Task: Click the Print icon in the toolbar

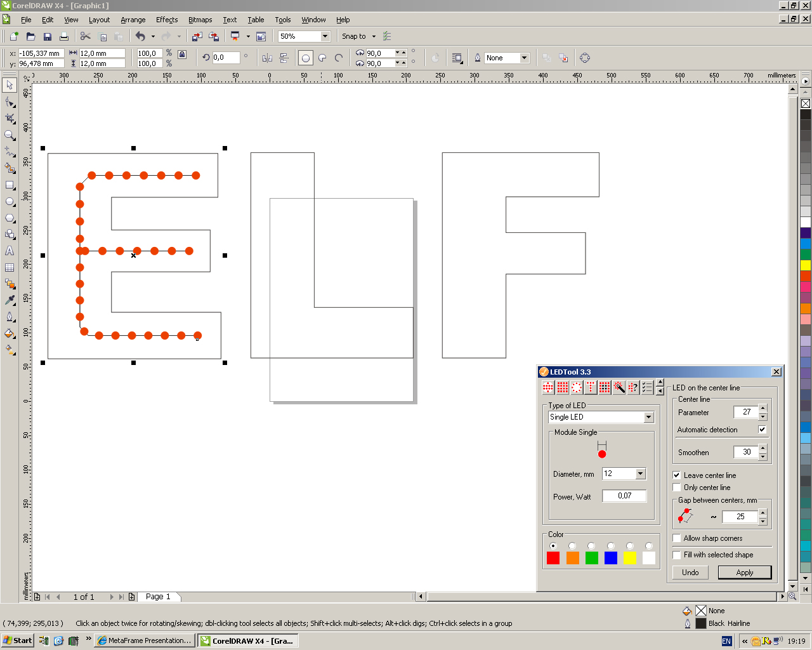Action: click(x=63, y=37)
